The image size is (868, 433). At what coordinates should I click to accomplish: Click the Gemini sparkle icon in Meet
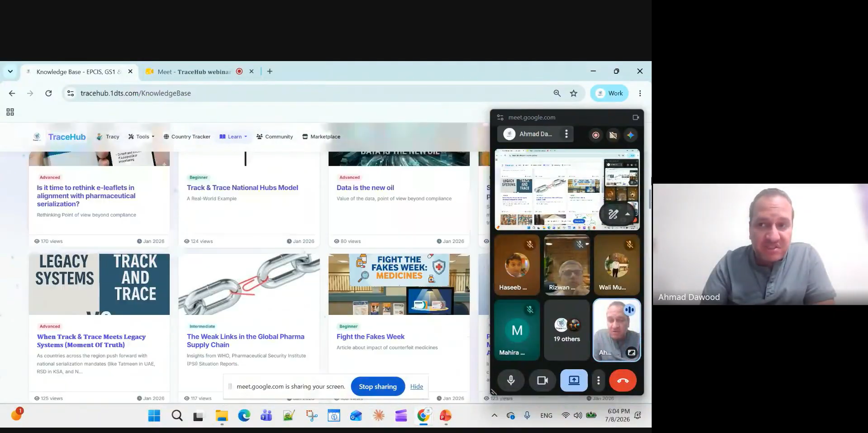click(x=630, y=135)
